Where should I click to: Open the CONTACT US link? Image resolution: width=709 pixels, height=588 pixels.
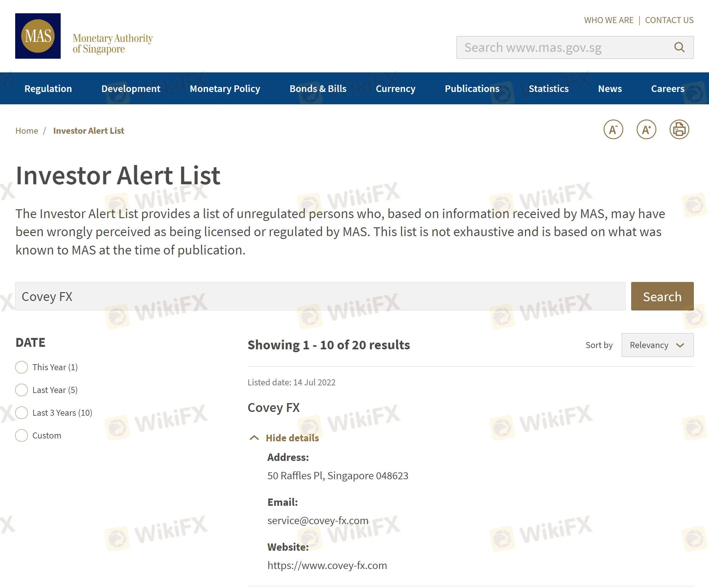[x=669, y=20]
